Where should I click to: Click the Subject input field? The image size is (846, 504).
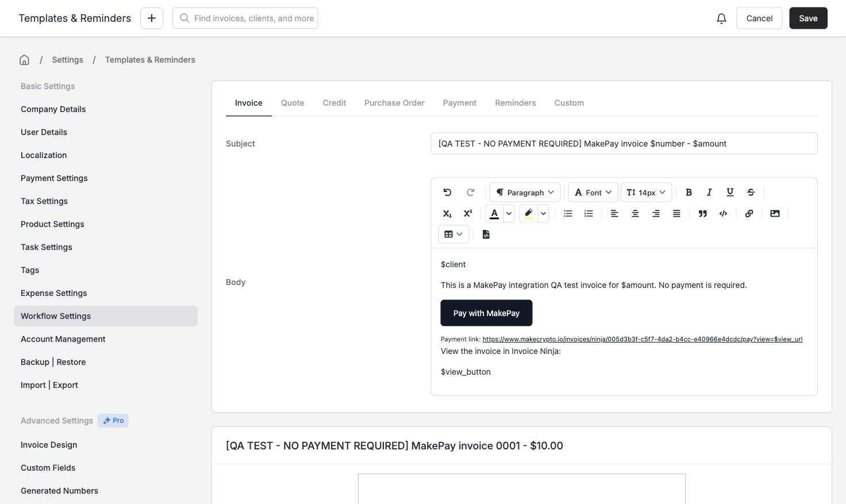coord(624,144)
